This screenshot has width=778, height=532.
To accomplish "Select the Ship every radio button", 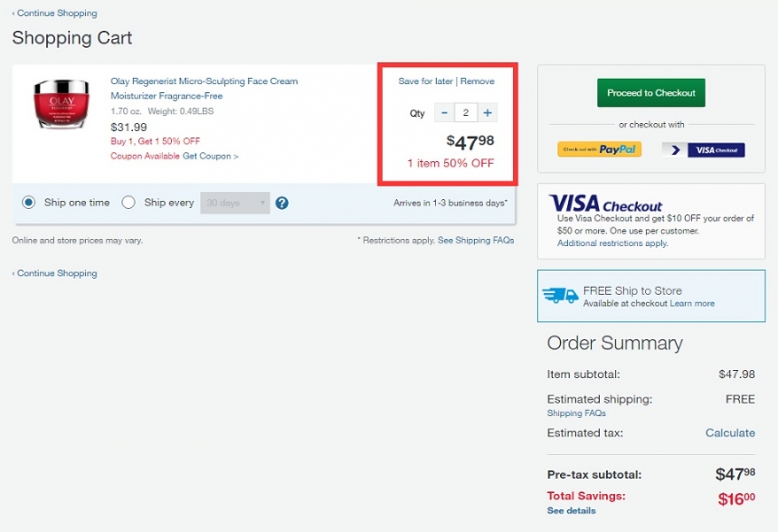I will point(128,203).
